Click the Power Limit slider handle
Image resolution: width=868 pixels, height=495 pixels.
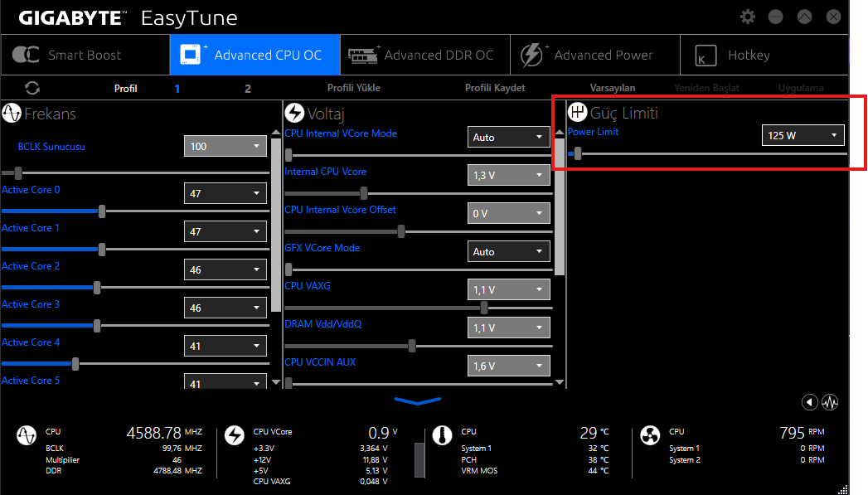pos(577,153)
